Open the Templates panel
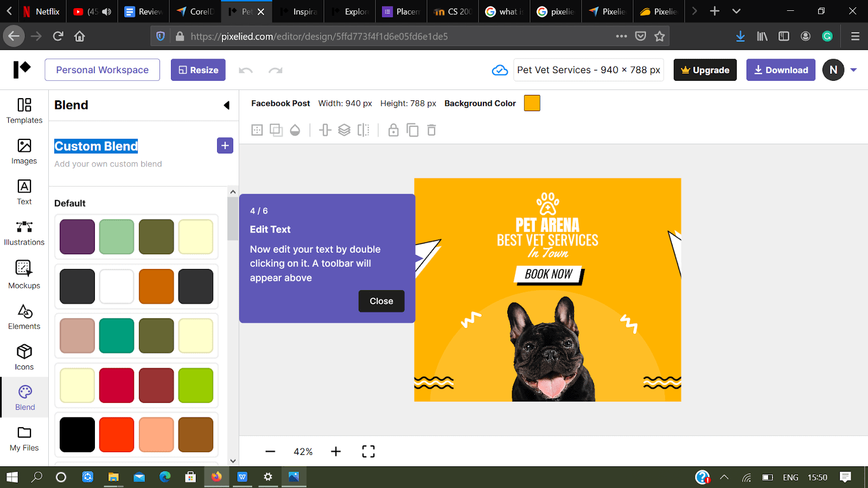The width and height of the screenshot is (868, 488). coord(24,111)
